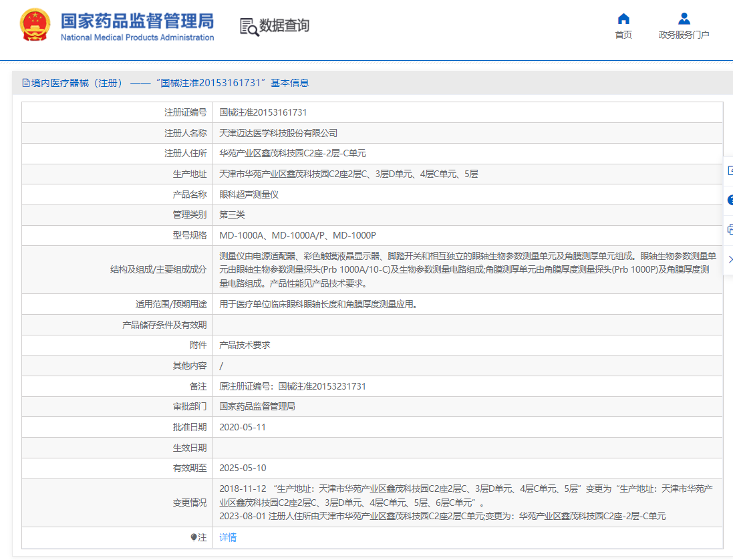The height and width of the screenshot is (560, 733).
Task: Select the 2018-11-12 change record
Action: pyautogui.click(x=466, y=495)
